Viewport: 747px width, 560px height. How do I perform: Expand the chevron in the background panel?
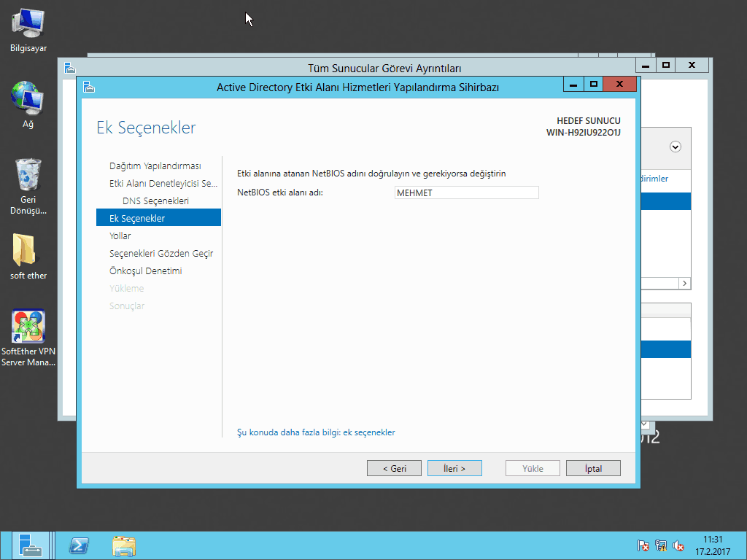tap(676, 147)
